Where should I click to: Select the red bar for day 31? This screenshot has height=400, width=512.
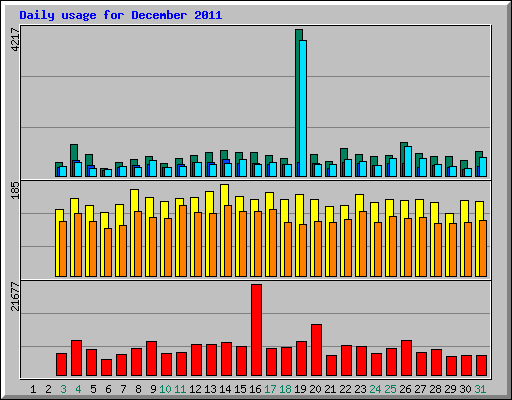[481, 366]
